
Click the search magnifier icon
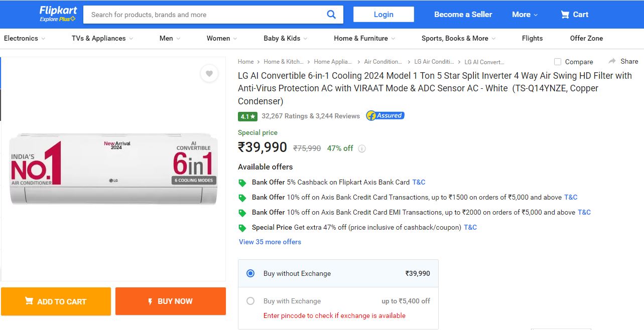coord(331,15)
